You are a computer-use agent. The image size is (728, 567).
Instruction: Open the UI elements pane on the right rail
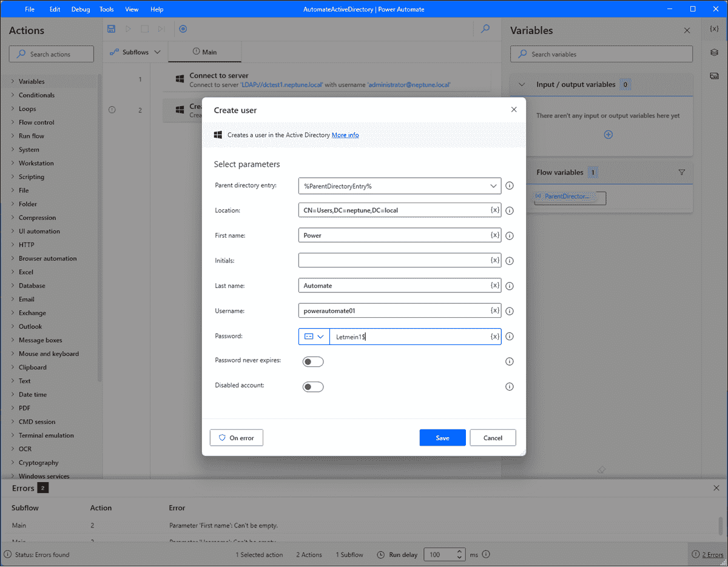point(714,53)
